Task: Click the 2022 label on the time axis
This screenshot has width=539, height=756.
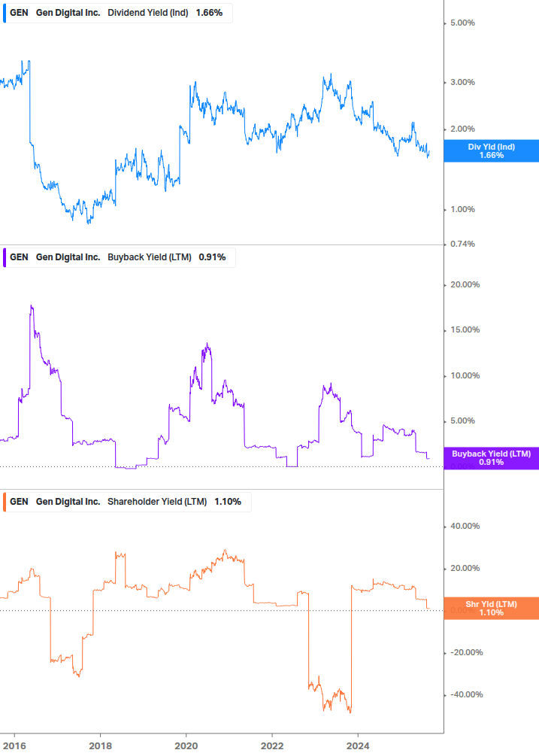Action: coord(272,746)
